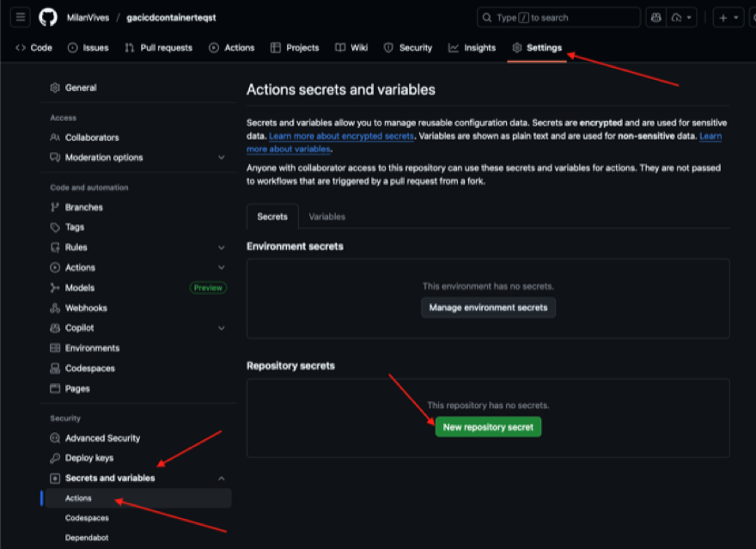Viewport: 756px width, 549px height.
Task: Open Deploy keys in sidebar
Action: [x=89, y=458]
